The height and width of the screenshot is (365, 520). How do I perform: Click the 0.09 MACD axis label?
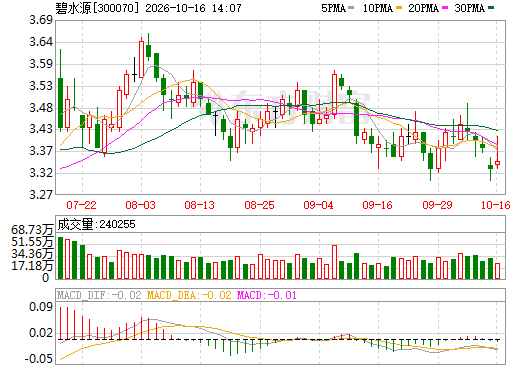point(41,307)
